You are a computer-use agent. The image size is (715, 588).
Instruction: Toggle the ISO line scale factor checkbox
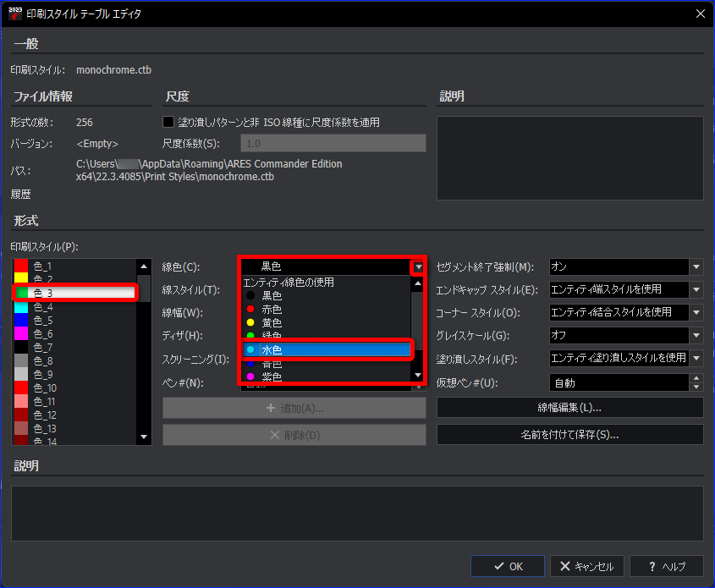tap(168, 122)
